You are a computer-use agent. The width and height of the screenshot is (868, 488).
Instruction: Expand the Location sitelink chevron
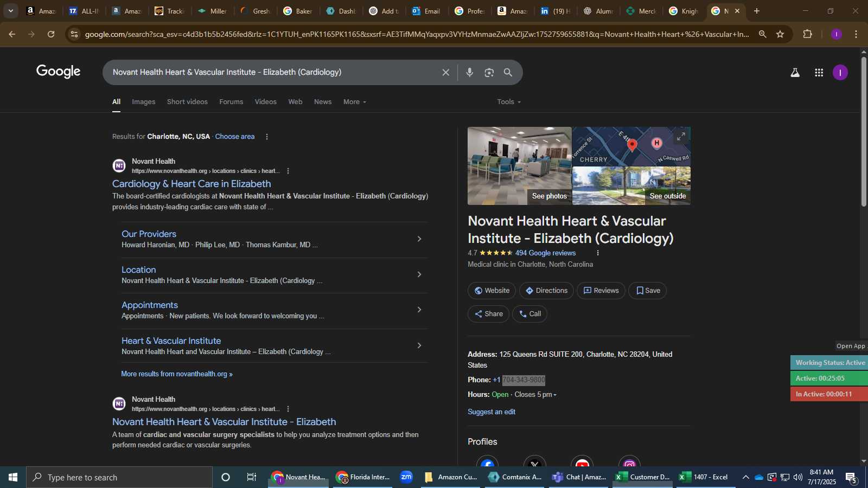coord(419,274)
